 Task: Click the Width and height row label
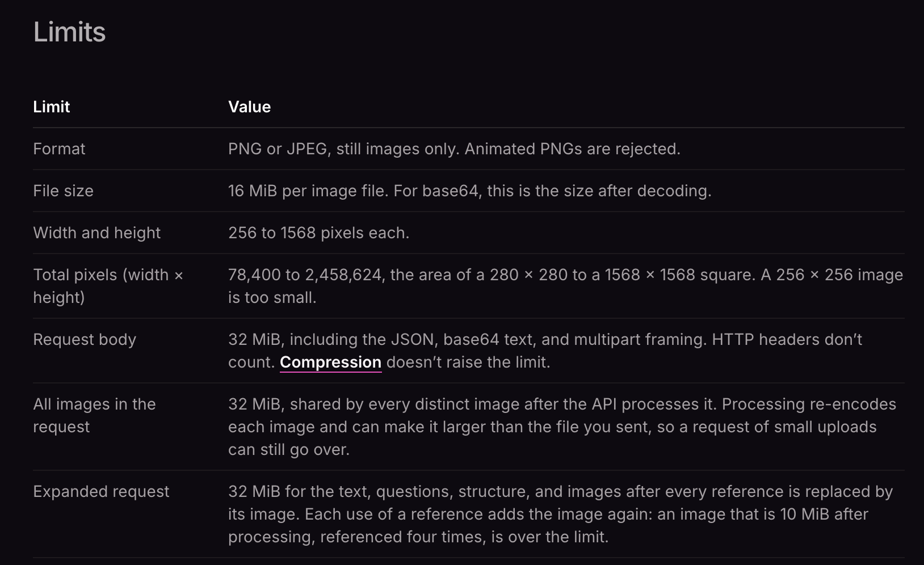click(x=97, y=233)
